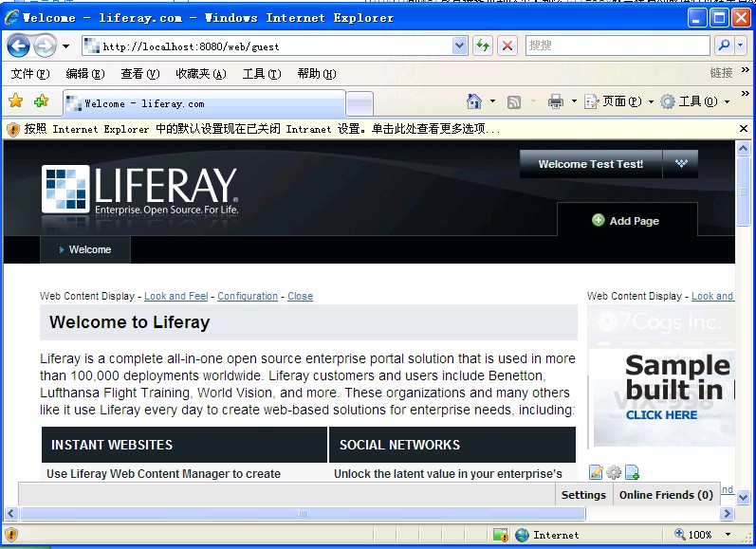
Task: Click the horizontal scrollbar right arrow
Action: pos(728,513)
